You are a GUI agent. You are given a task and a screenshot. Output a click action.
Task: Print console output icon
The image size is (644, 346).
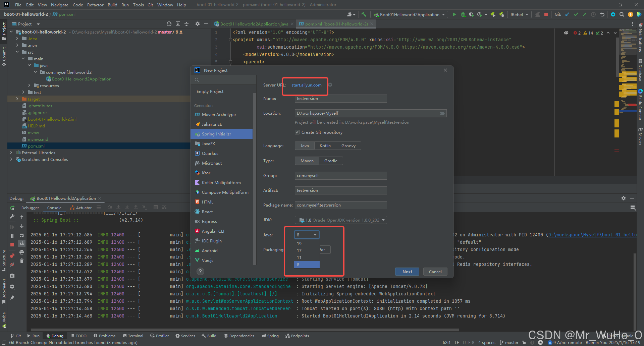[22, 252]
